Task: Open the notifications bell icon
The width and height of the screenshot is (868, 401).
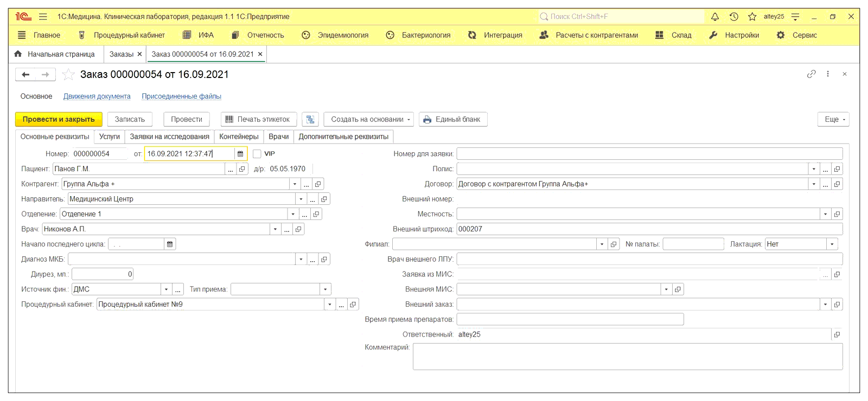Action: 715,17
